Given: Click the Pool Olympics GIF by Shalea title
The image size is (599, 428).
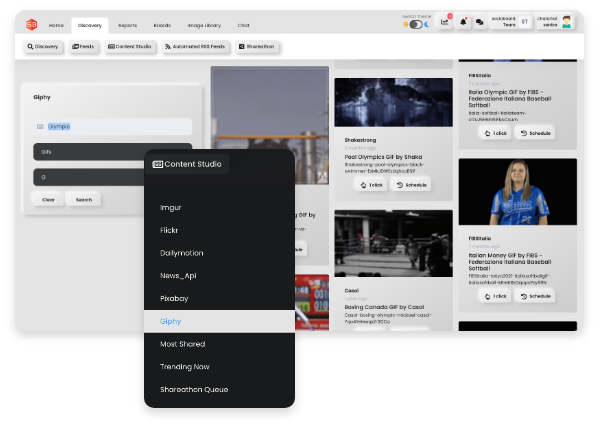Looking at the screenshot, I should point(383,157).
